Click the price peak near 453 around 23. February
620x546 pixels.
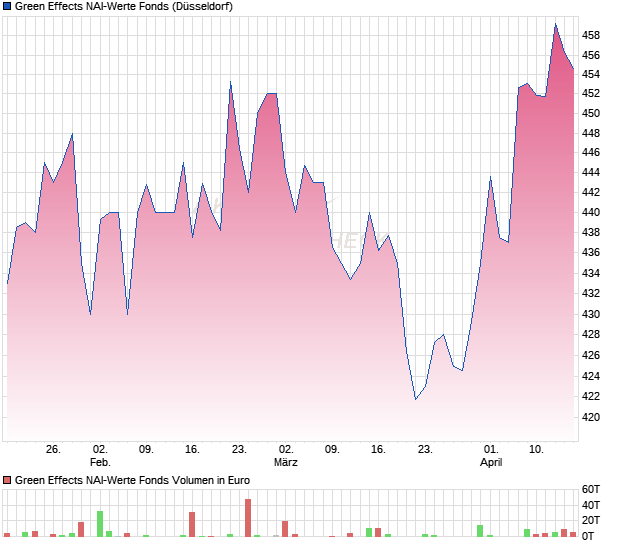(x=230, y=82)
